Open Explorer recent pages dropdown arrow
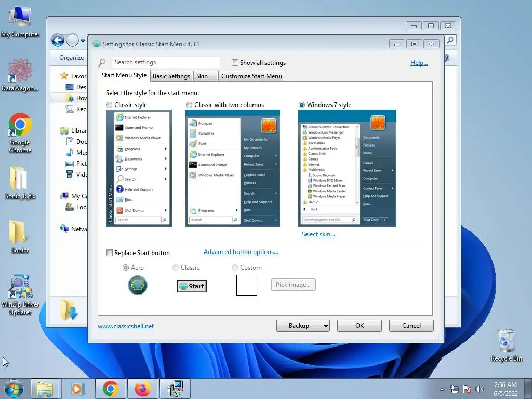The width and height of the screenshot is (532, 399). 83,41
